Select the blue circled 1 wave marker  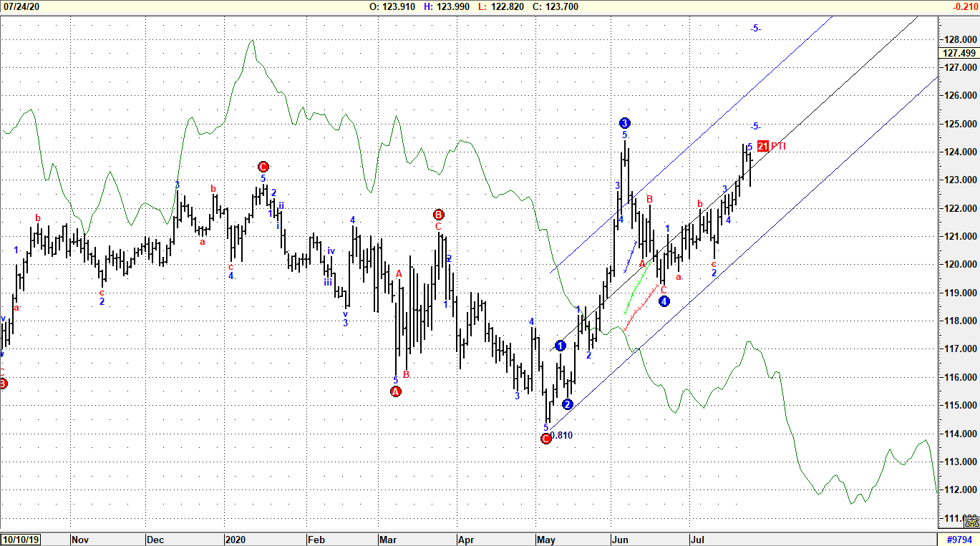[x=561, y=345]
